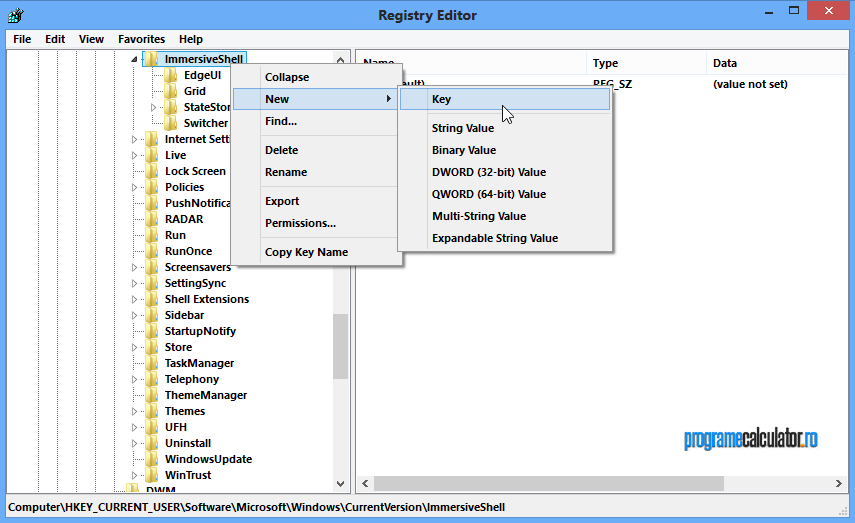
Task: Click the Policies folder icon
Action: pyautogui.click(x=152, y=187)
